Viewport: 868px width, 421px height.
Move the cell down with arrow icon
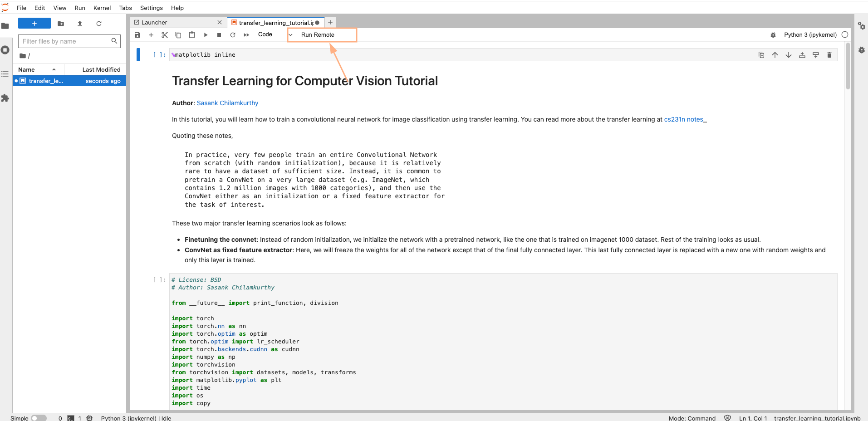pos(789,55)
